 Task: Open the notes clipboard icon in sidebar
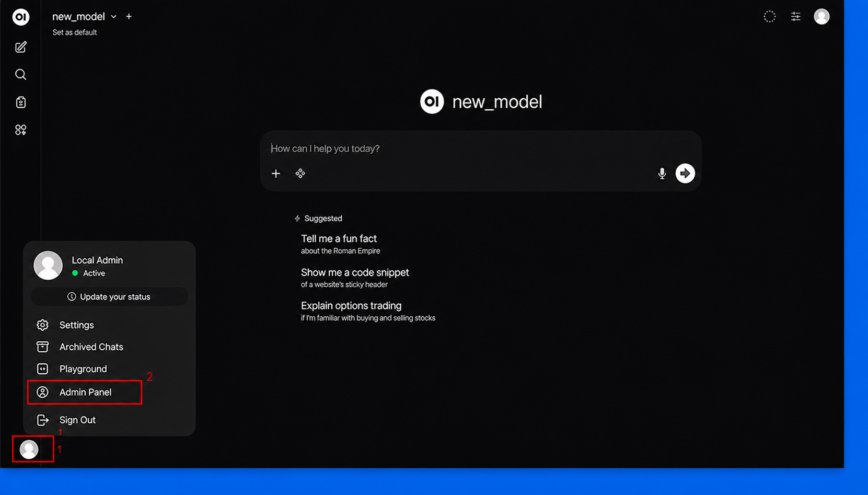(x=21, y=102)
